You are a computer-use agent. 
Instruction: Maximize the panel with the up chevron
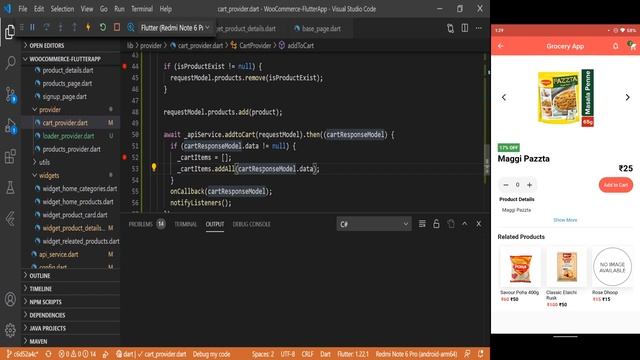(x=464, y=224)
